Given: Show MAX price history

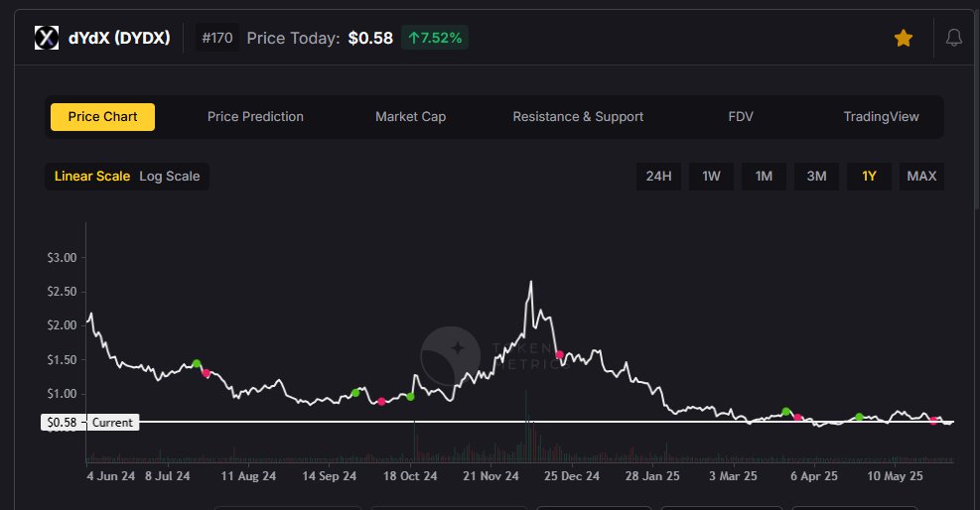Looking at the screenshot, I should [x=921, y=176].
